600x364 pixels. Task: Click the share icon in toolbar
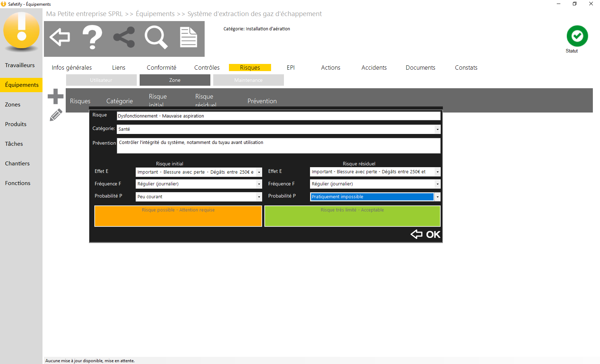pyautogui.click(x=124, y=38)
